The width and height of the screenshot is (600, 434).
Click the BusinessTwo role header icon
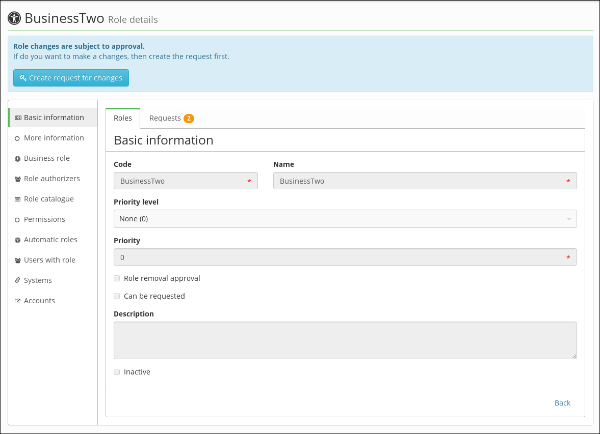point(14,18)
